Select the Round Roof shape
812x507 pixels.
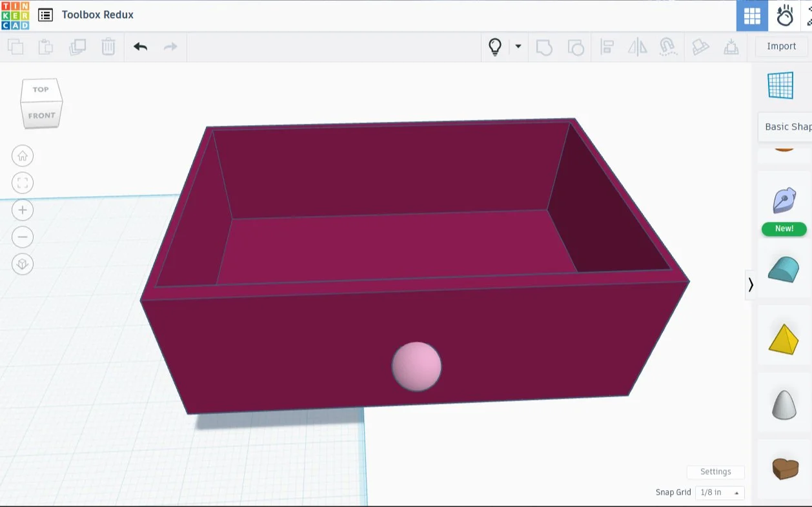[x=784, y=269]
